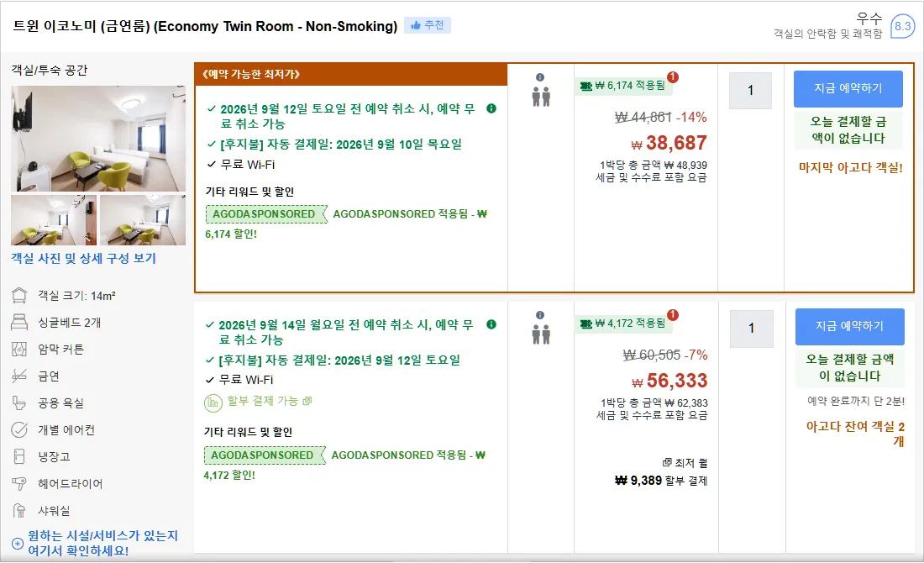Screen dimensions: 924x563
Task: Click the bed icon next to 싱글베드 2개
Action: tap(19, 323)
